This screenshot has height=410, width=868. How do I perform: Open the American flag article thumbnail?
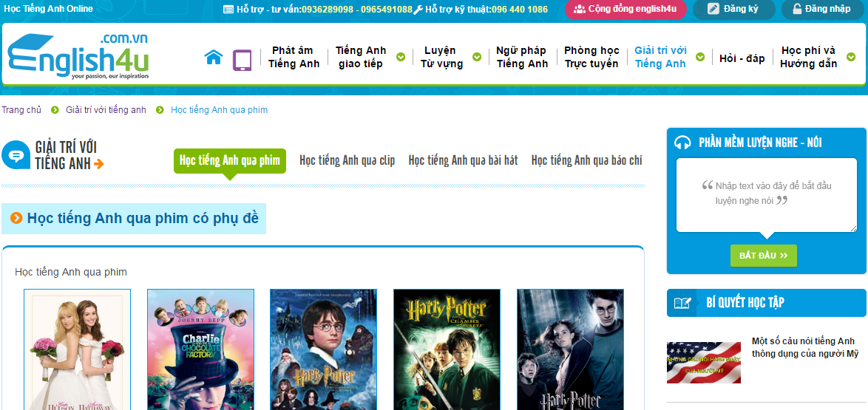point(704,363)
